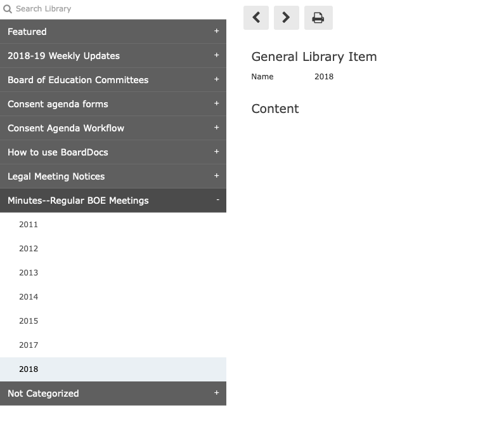Collapse Minutes--Regular BOE Meetings minus icon

click(217, 200)
